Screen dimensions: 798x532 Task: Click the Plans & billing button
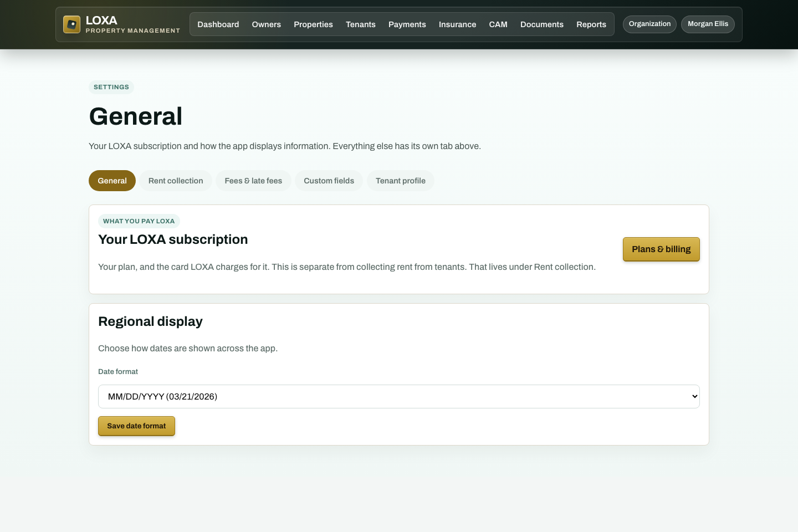coord(661,249)
